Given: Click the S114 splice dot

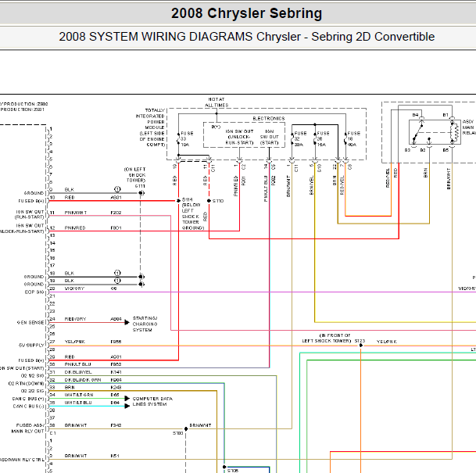Looking at the screenshot, I should tap(178, 201).
